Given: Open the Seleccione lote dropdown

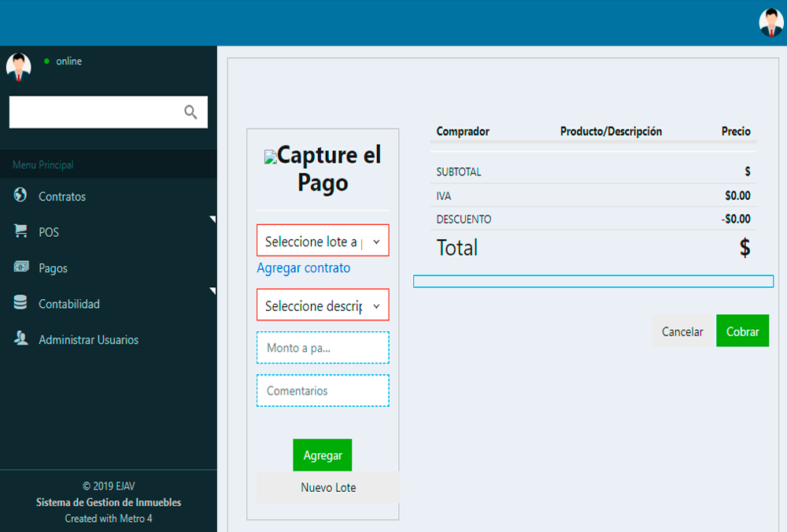Looking at the screenshot, I should coord(323,241).
